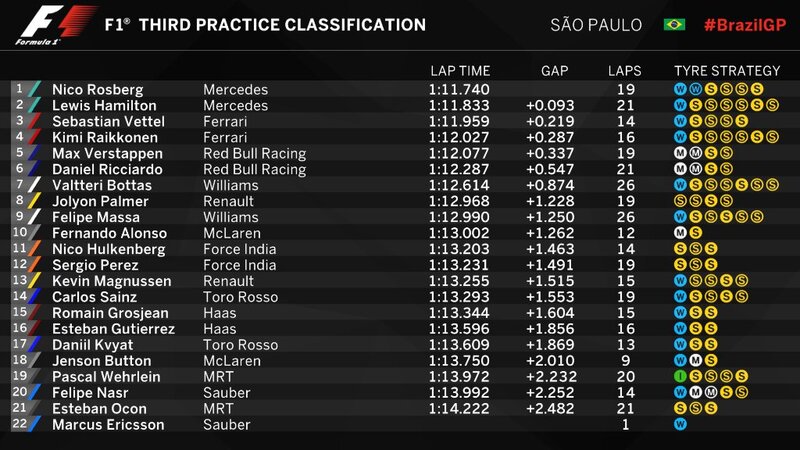Viewport: 800px width, 450px height.
Task: Click Red Bull Racing in Daniel Ricciardo's row
Action: pyautogui.click(x=255, y=169)
